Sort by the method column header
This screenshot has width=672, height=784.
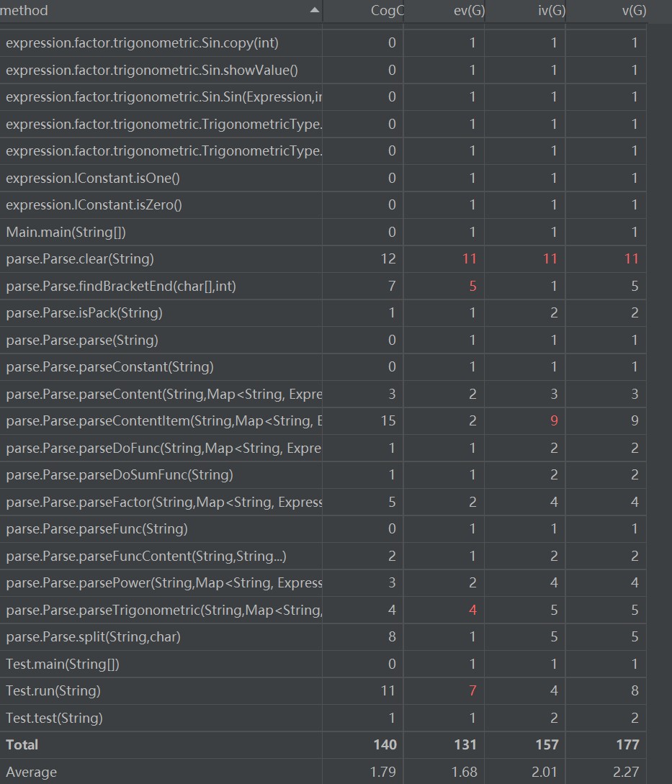coord(161,11)
